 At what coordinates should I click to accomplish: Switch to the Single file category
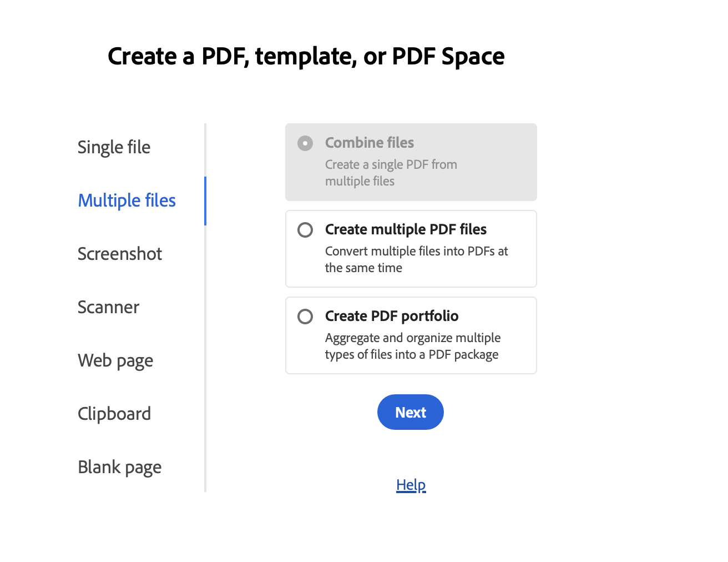pyautogui.click(x=114, y=147)
